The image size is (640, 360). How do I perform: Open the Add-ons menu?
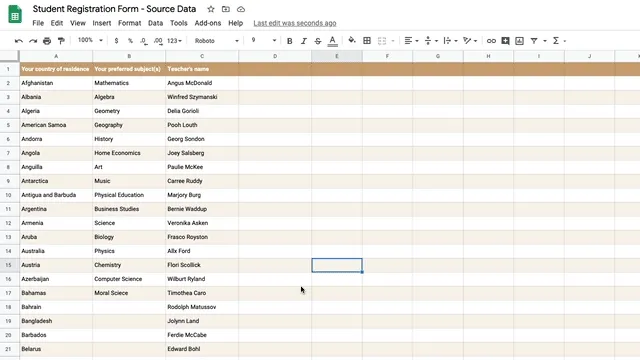208,23
